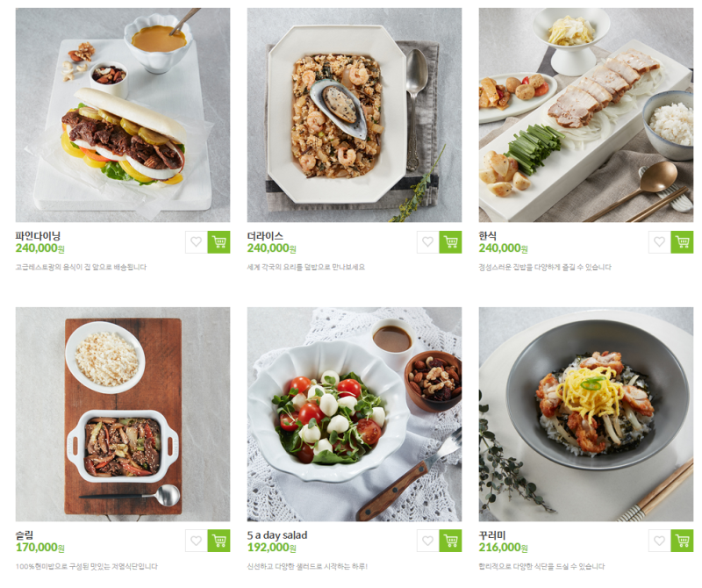
Task: Toggle wishlist heart for 파인다이닝
Action: [x=197, y=242]
